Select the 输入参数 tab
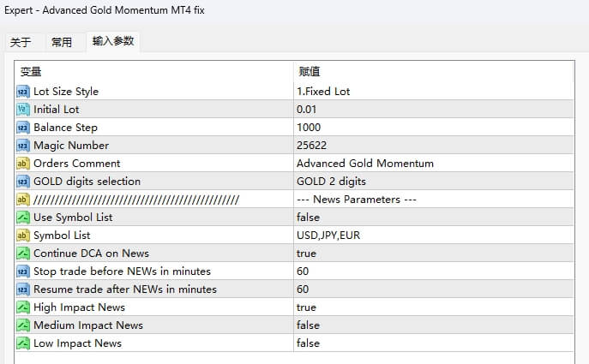 (x=113, y=41)
